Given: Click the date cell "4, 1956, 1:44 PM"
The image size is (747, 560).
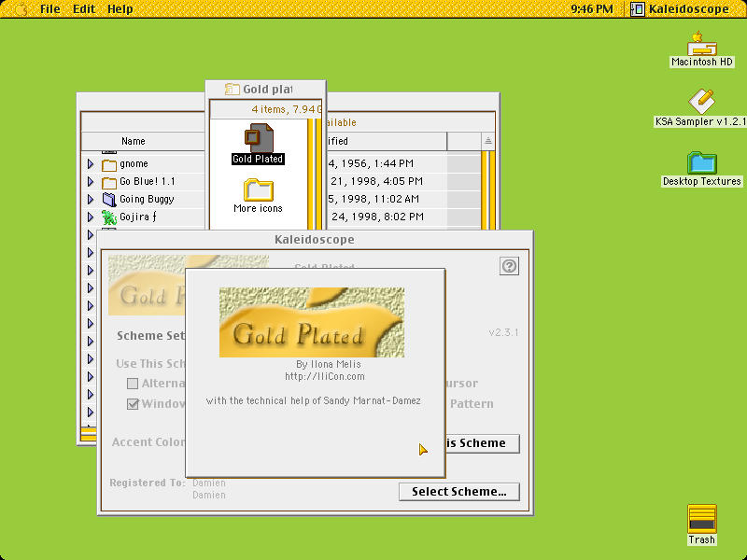Looking at the screenshot, I should tap(371, 164).
